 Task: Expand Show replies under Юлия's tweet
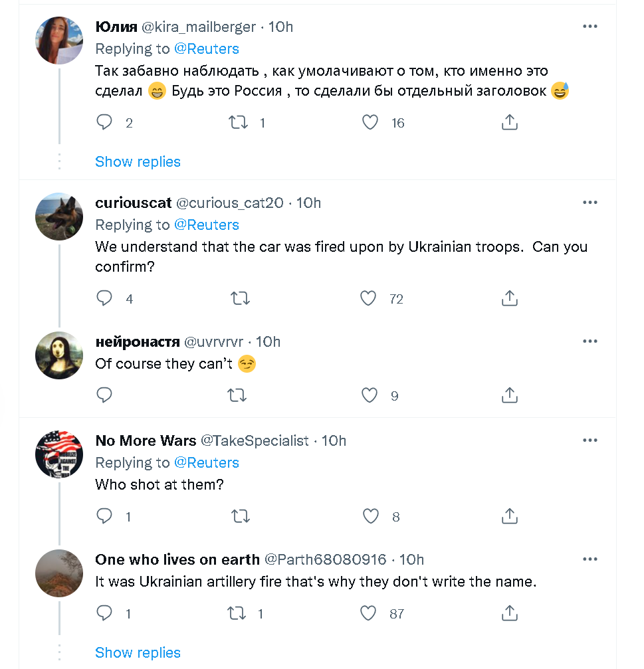click(138, 161)
